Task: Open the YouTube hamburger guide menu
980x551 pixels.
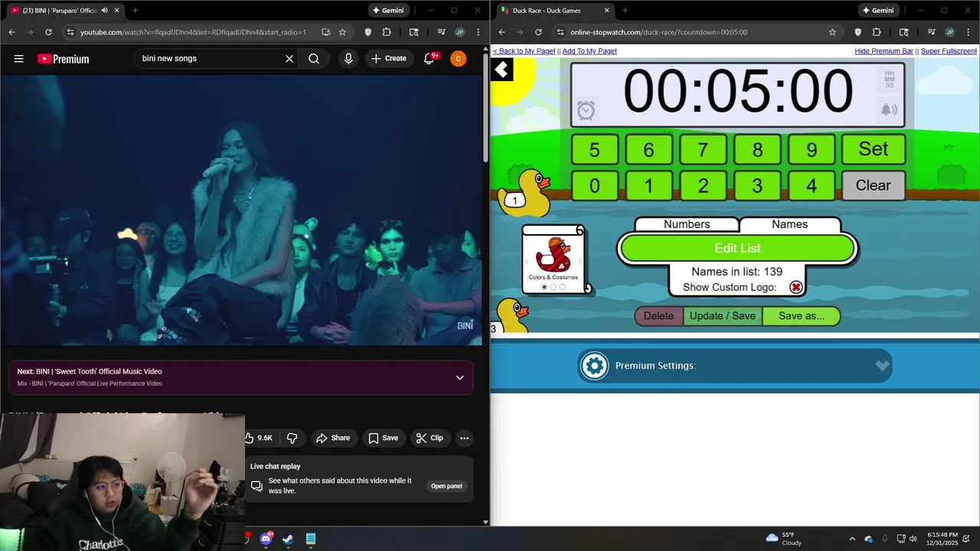Action: tap(19, 59)
